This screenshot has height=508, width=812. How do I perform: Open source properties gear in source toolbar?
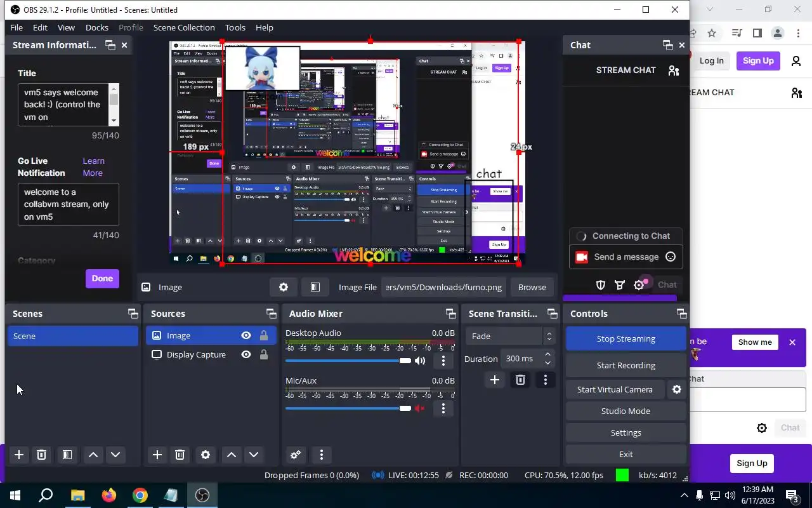pyautogui.click(x=284, y=287)
